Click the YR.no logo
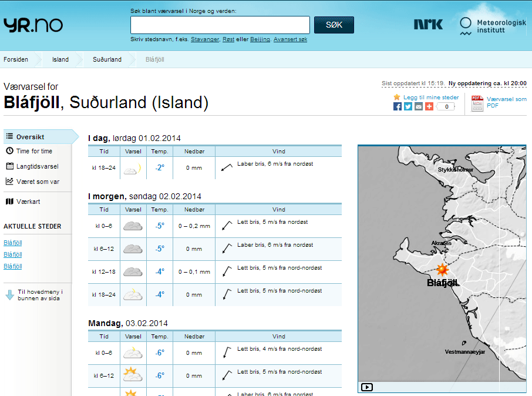This screenshot has width=532, height=396. coord(33,25)
